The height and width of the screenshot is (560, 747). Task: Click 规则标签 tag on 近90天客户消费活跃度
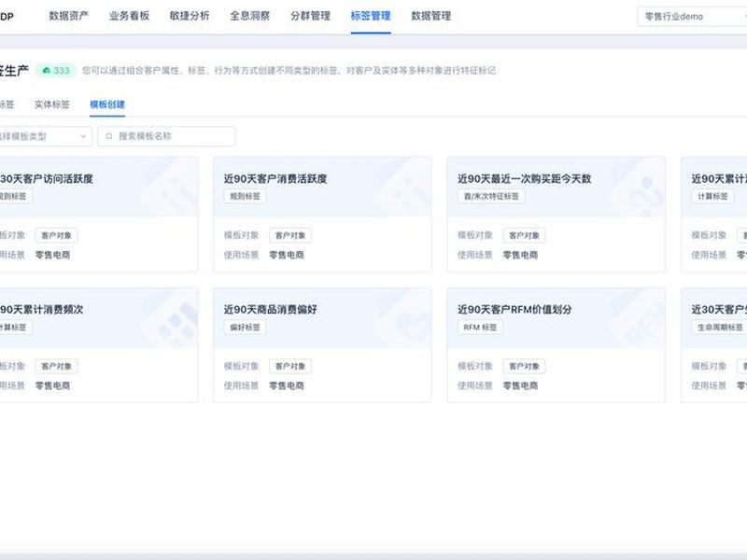click(245, 197)
